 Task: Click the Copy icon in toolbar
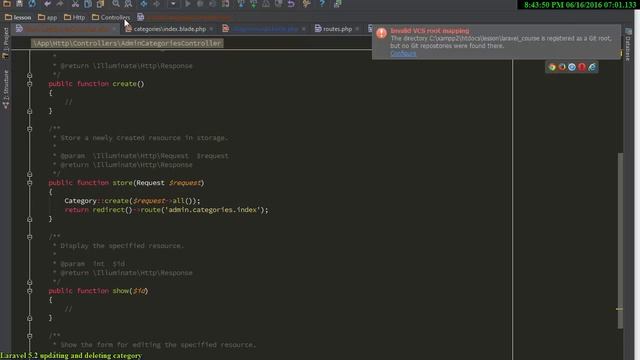click(88, 4)
